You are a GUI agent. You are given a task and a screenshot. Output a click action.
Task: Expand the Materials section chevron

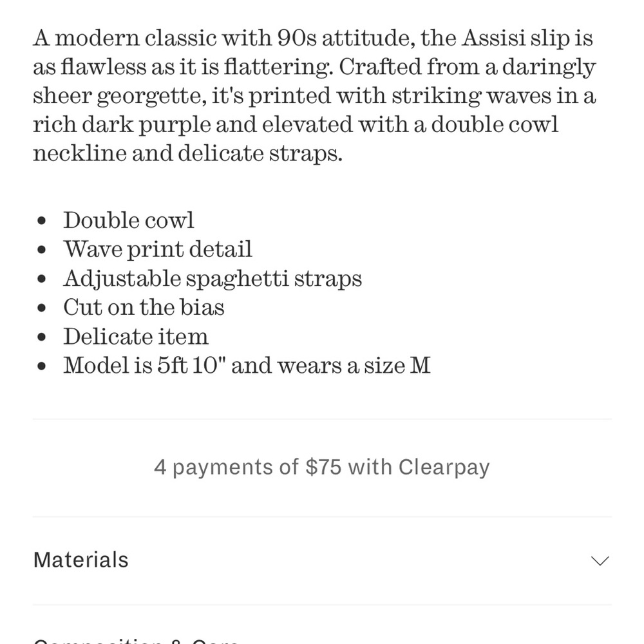pos(600,561)
